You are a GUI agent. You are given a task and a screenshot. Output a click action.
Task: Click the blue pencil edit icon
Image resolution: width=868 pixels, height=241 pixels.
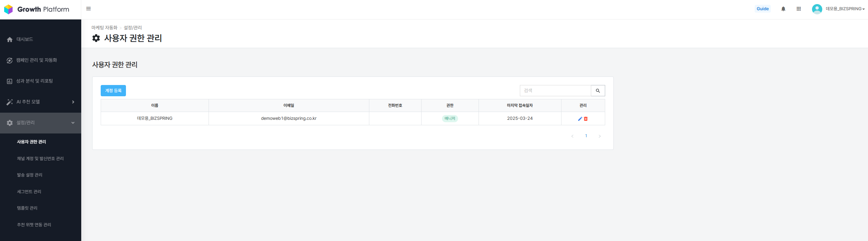tap(580, 119)
